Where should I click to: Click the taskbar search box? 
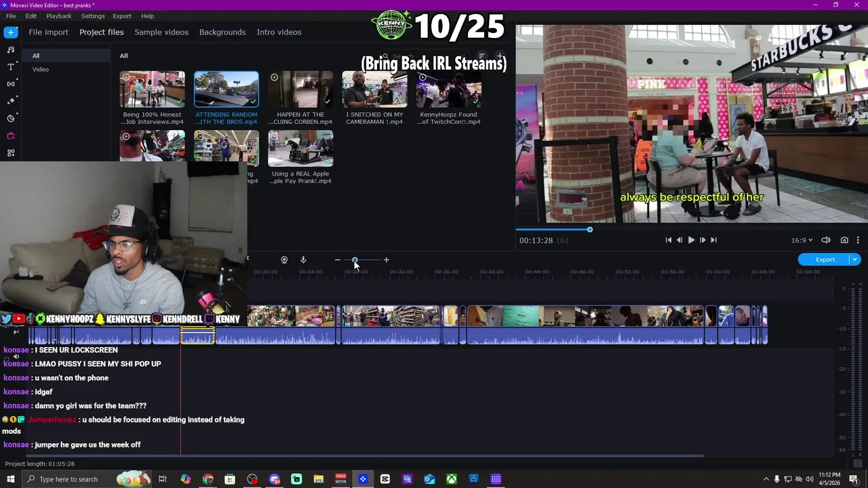click(85, 479)
